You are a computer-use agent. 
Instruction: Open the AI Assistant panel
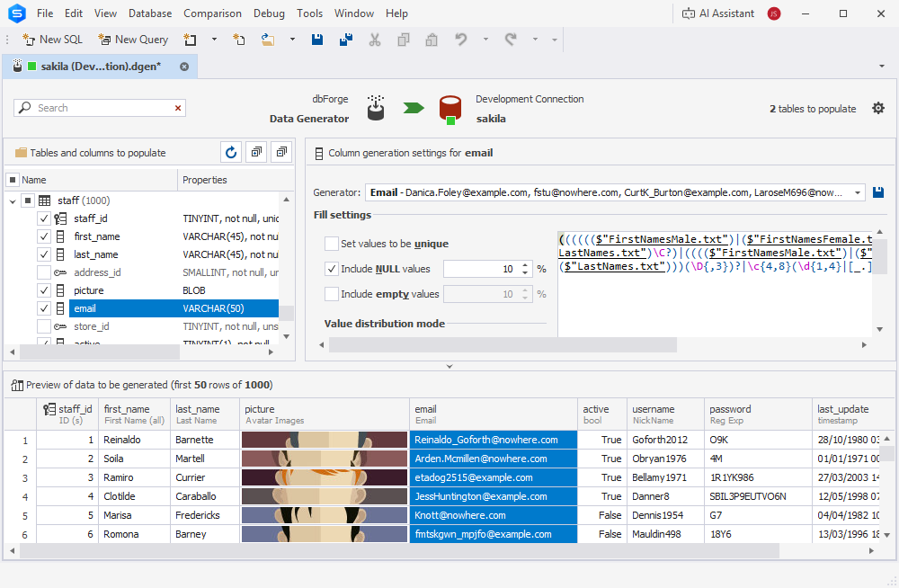pyautogui.click(x=717, y=13)
